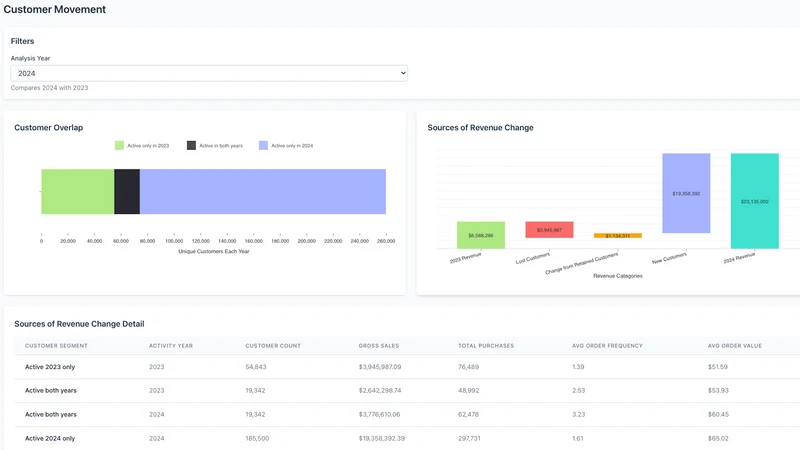
Task: Click the 'Active 2024 only' row label
Action: click(50, 438)
